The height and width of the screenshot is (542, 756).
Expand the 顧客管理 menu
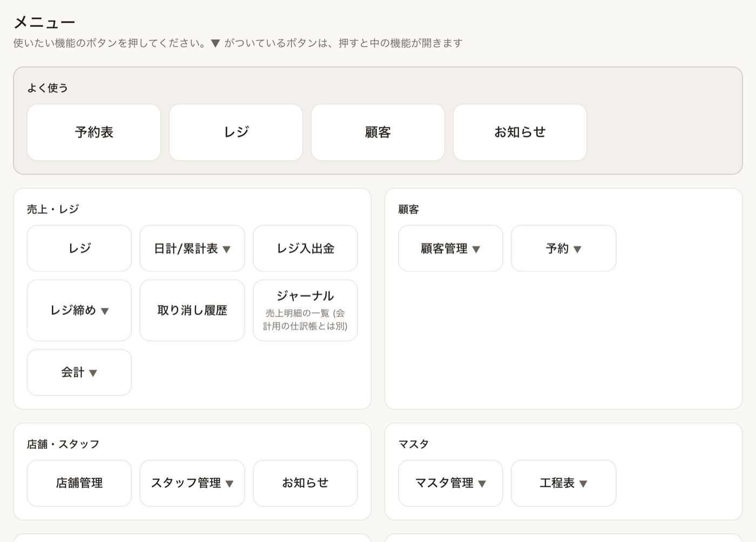click(x=450, y=248)
